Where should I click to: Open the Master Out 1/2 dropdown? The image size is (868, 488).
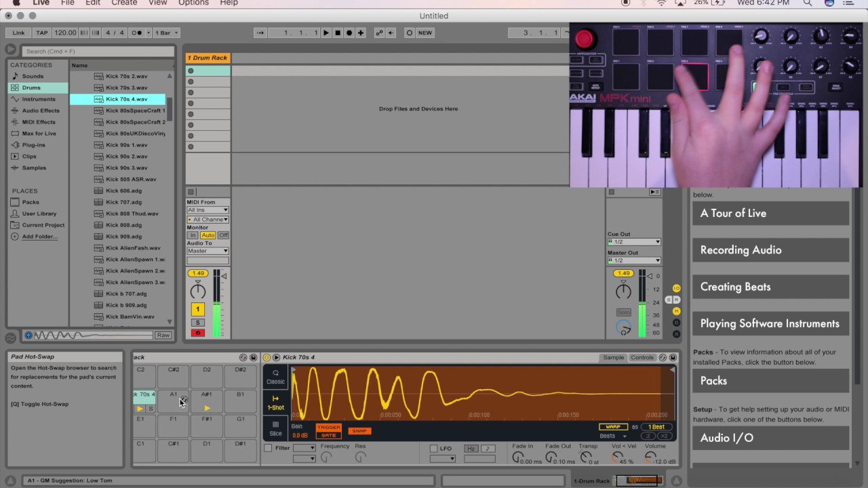click(634, 260)
